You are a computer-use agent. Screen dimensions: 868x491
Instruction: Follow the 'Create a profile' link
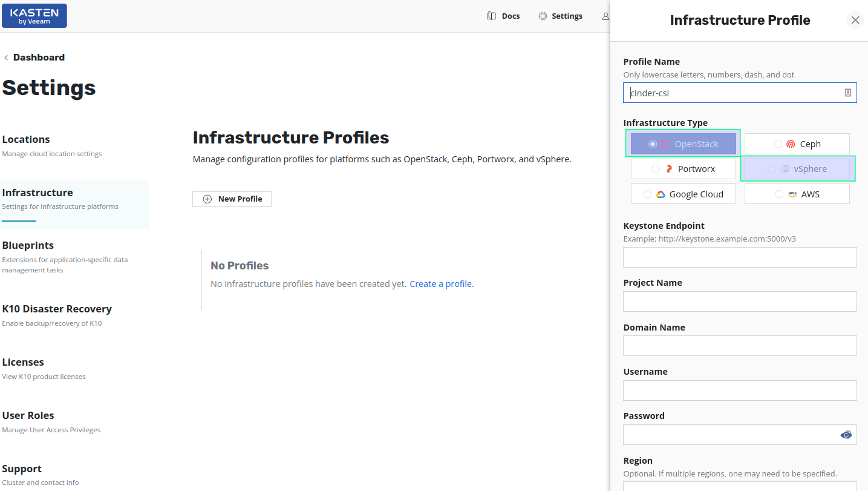coord(442,284)
